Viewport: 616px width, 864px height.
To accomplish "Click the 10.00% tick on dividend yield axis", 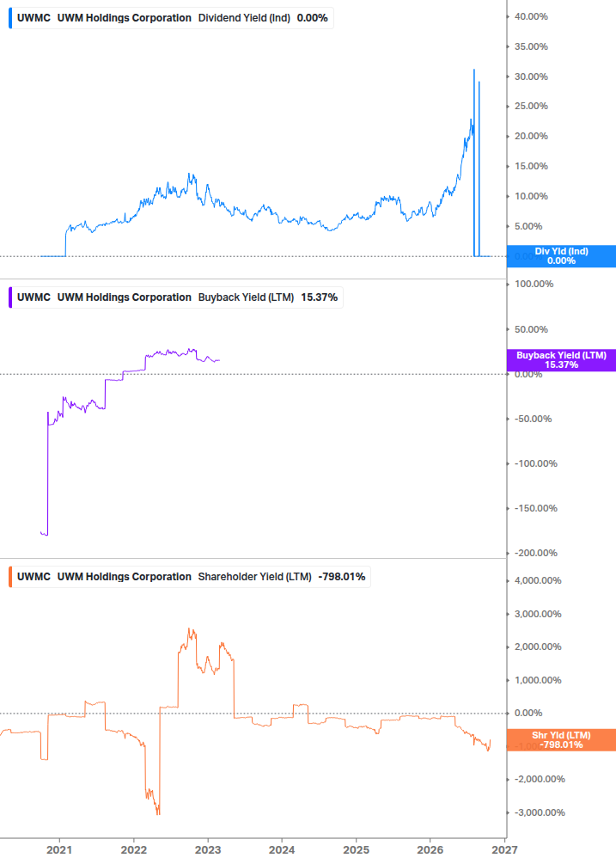I will [x=531, y=196].
